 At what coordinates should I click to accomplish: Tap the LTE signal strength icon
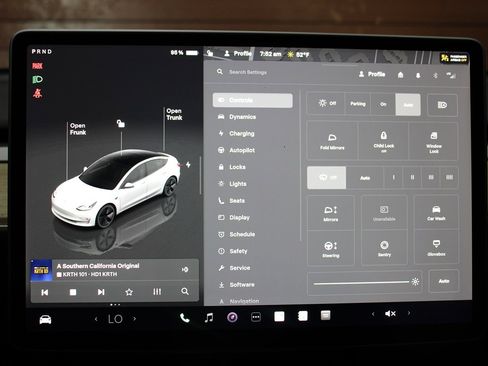(x=451, y=76)
